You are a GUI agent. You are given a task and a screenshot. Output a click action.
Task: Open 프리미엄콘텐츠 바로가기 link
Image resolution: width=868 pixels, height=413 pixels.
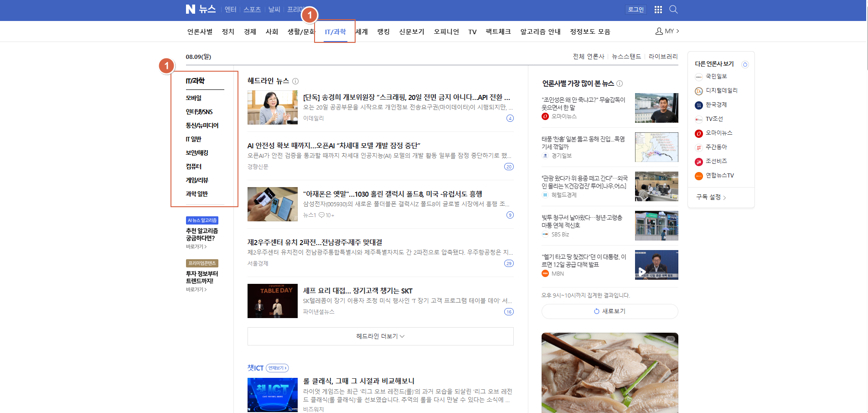coord(196,289)
